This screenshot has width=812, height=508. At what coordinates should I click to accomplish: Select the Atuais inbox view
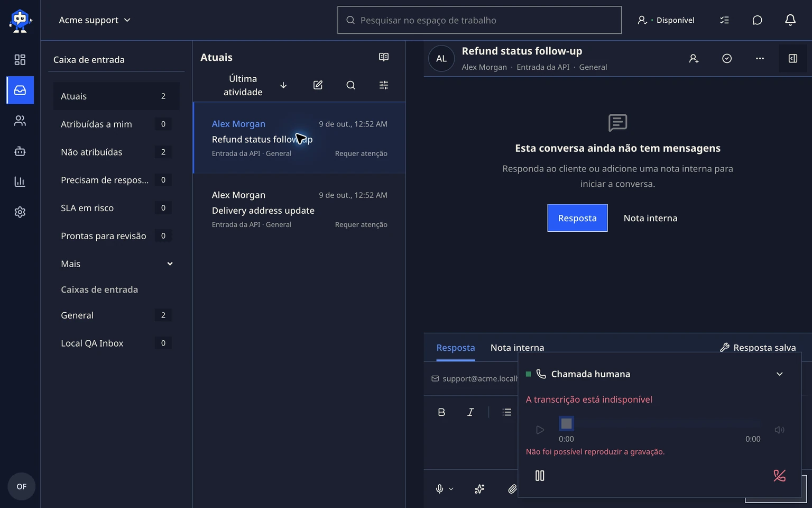click(116, 96)
